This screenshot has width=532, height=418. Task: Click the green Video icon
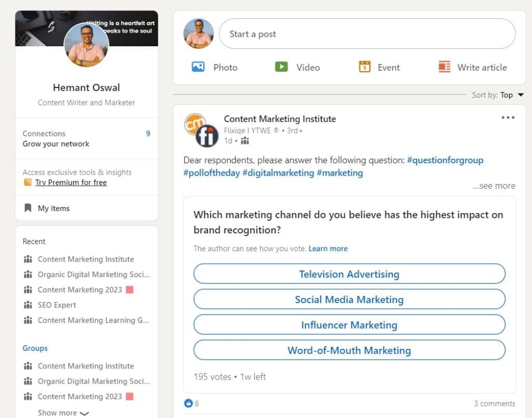281,67
